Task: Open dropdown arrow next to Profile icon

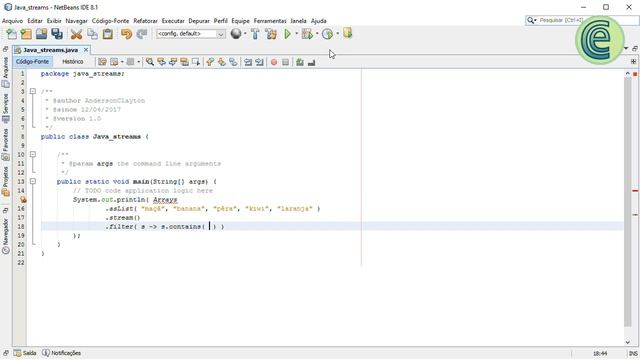Action: 337,34
